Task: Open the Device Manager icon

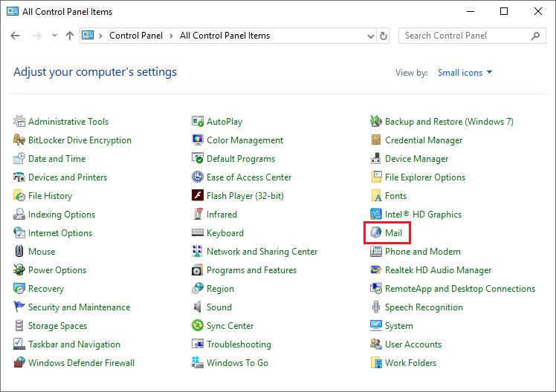Action: tap(376, 159)
